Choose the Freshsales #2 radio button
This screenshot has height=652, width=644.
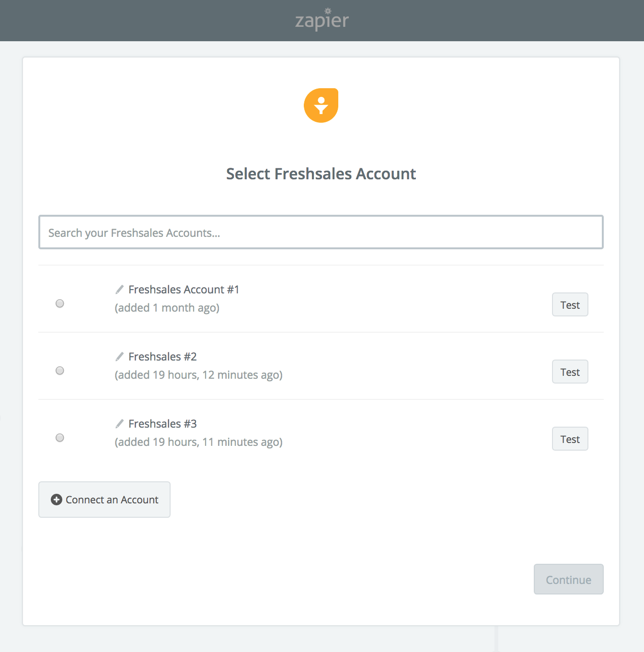[x=60, y=371]
